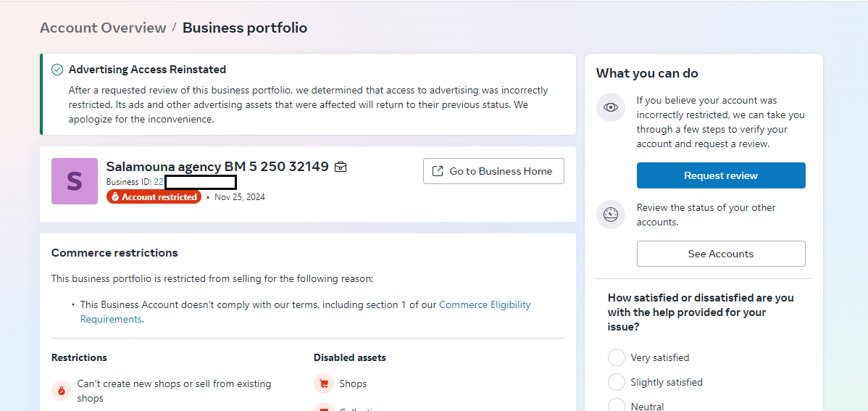
Task: Click the red shopping cart Shops icon
Action: point(324,383)
